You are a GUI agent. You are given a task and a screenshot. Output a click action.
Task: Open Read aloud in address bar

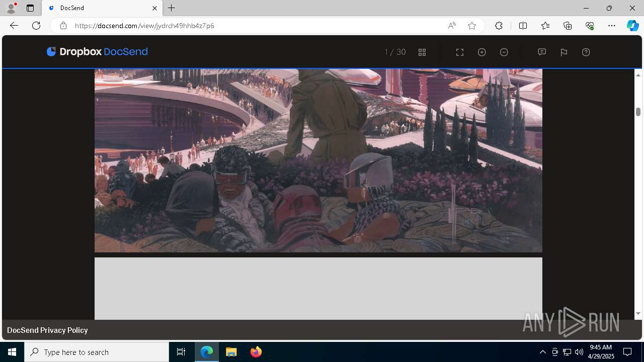[x=452, y=26]
